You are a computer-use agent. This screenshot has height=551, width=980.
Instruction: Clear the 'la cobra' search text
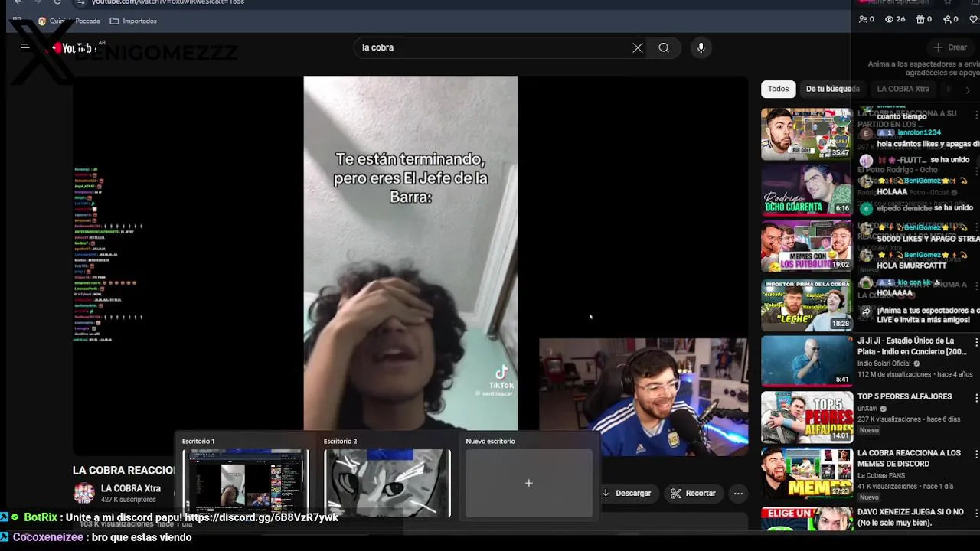tap(638, 47)
